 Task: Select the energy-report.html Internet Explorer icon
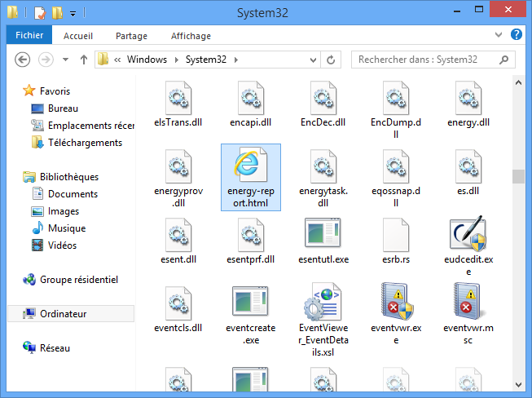(x=251, y=165)
